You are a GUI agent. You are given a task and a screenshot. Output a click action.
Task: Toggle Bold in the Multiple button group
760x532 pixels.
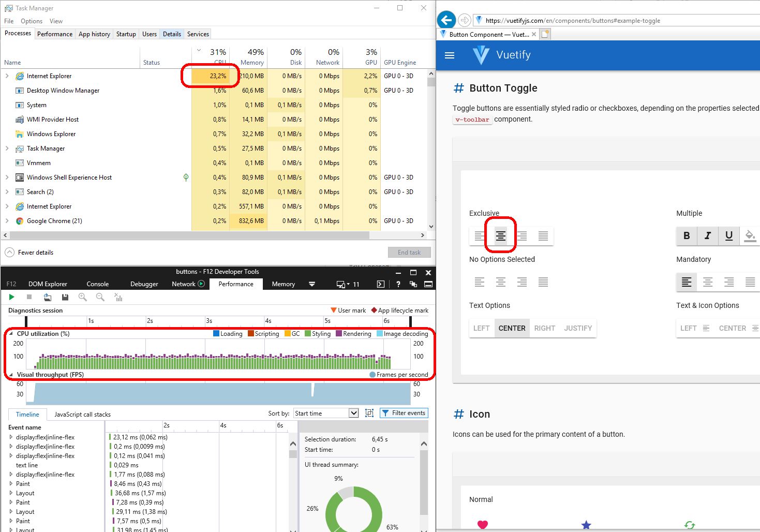point(686,236)
